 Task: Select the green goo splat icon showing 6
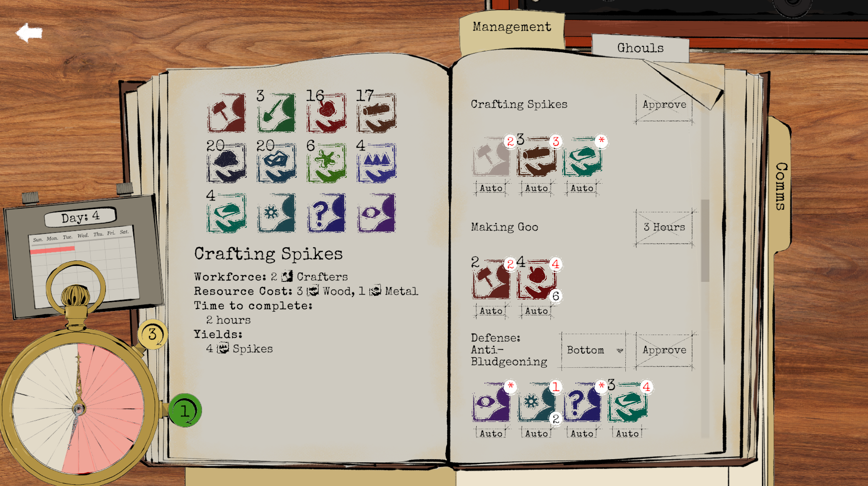coord(326,163)
